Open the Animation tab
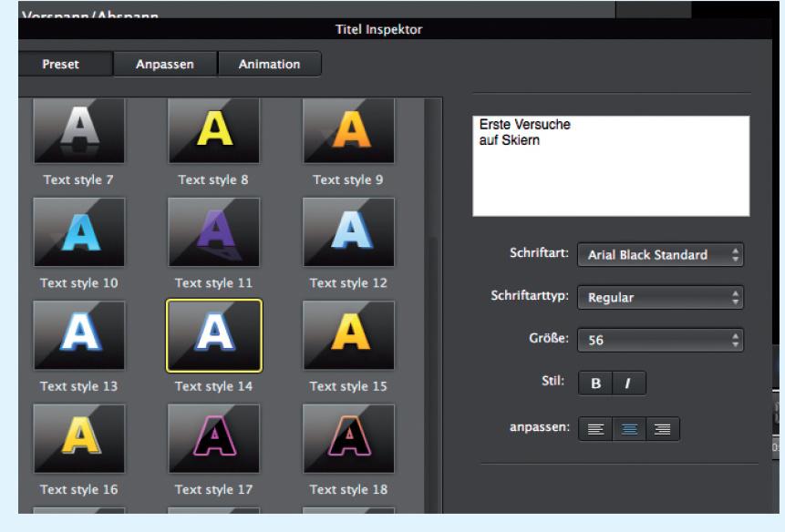Image resolution: width=785 pixels, height=532 pixels. pos(269,64)
